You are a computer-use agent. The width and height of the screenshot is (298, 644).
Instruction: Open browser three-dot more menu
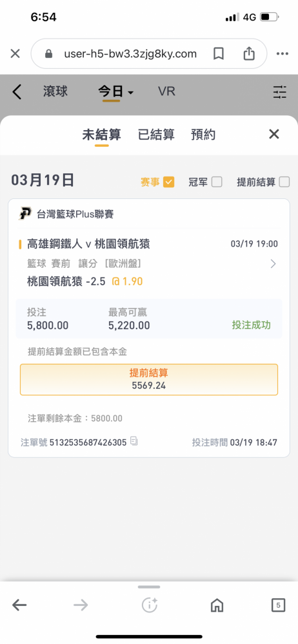pos(283,54)
